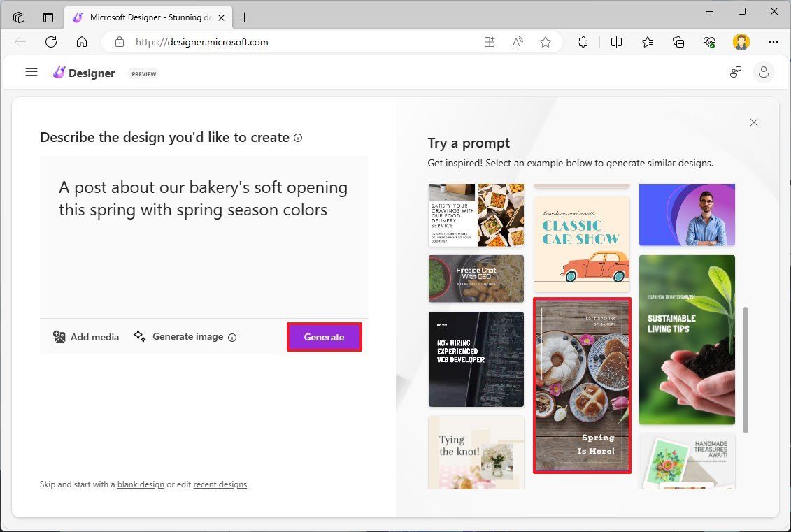Close the 'Try a prompt' panel
Screen dimensions: 791x532
(754, 122)
